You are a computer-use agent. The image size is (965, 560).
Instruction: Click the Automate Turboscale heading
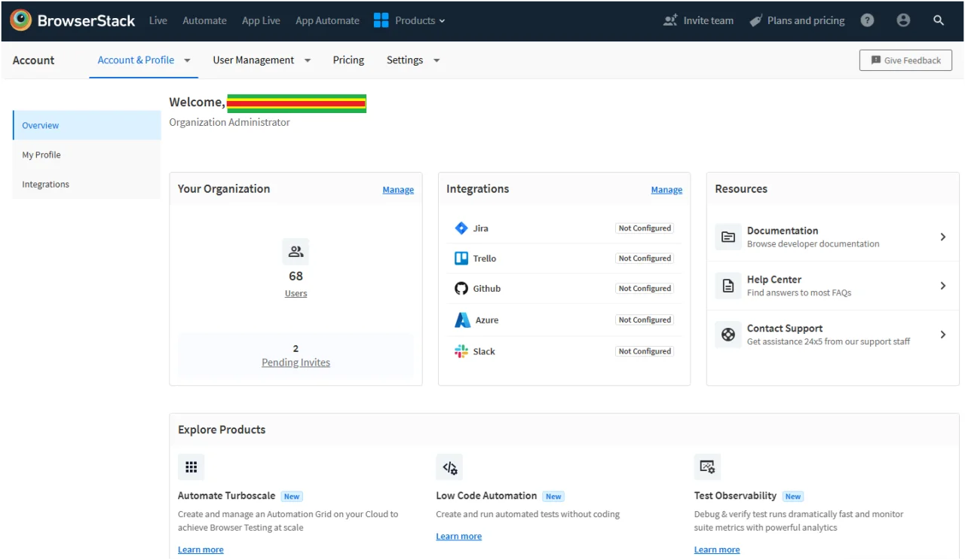(x=226, y=496)
